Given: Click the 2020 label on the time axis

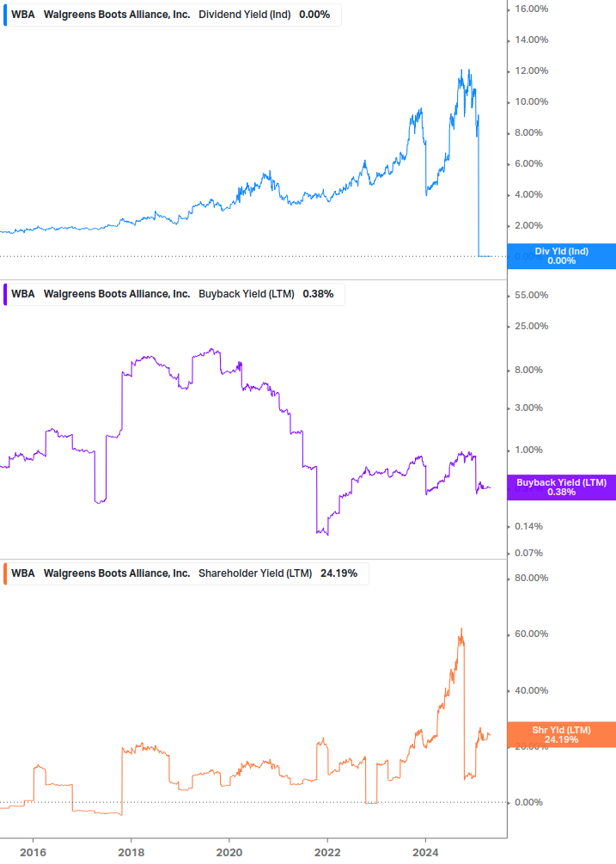Looking at the screenshot, I should tap(229, 853).
